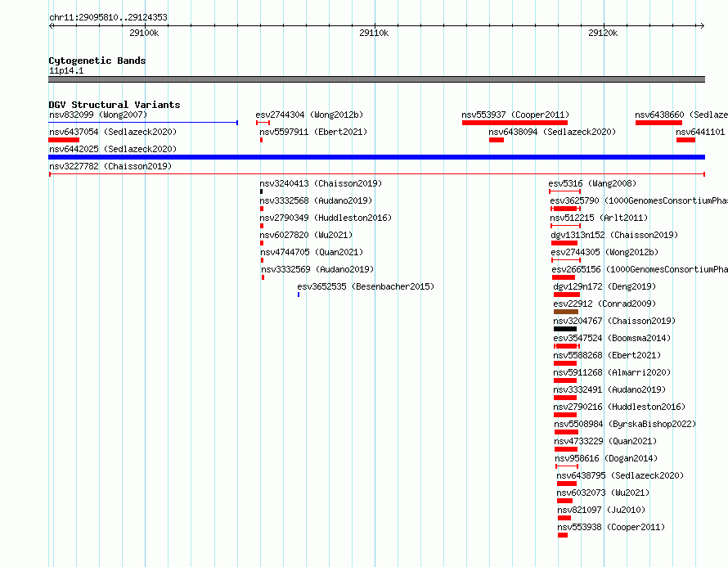This screenshot has width=728, height=567.
Task: Click nsv6027820 (Wu2021) variant label
Action: tap(306, 235)
